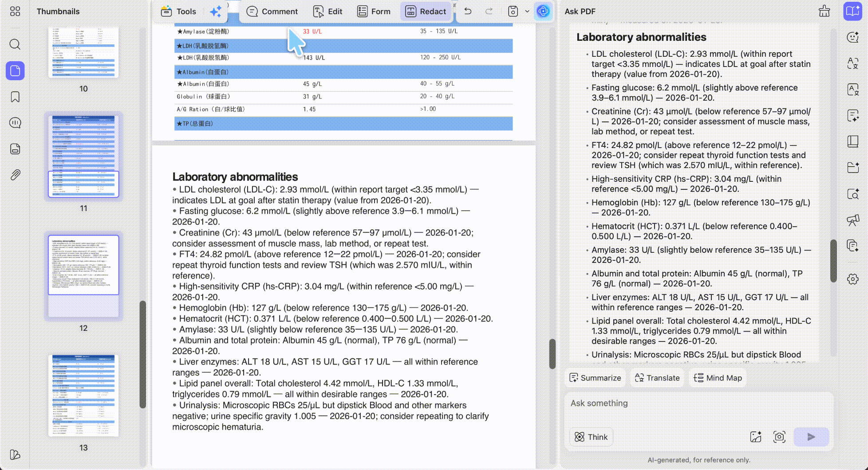Open the AI document search icon

853,194
